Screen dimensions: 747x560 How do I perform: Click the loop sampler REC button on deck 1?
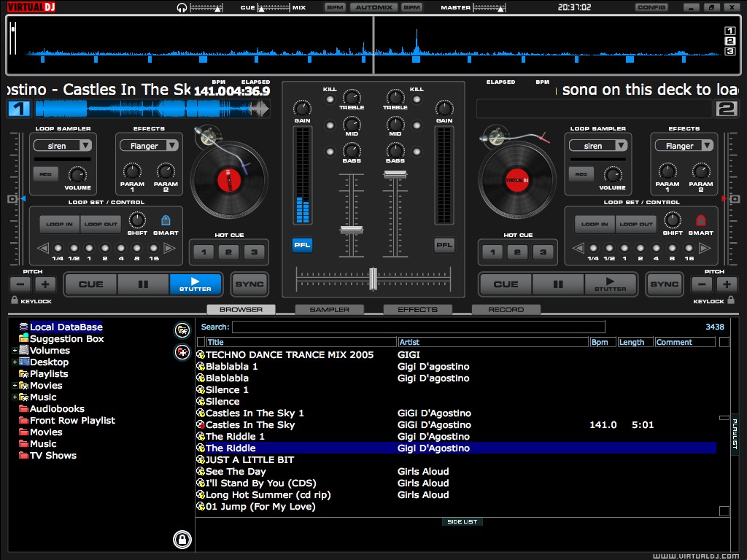click(45, 174)
